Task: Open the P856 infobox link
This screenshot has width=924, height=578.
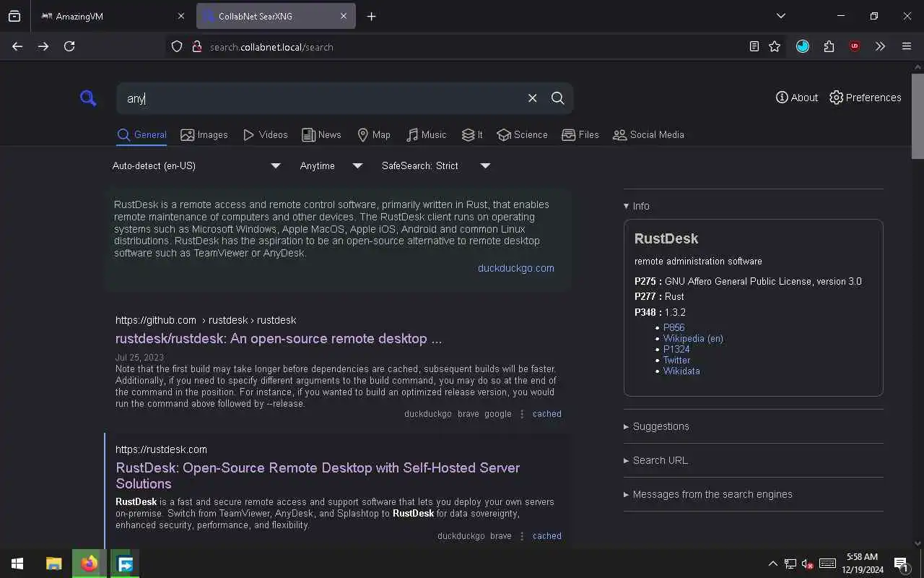Action: coord(674,327)
